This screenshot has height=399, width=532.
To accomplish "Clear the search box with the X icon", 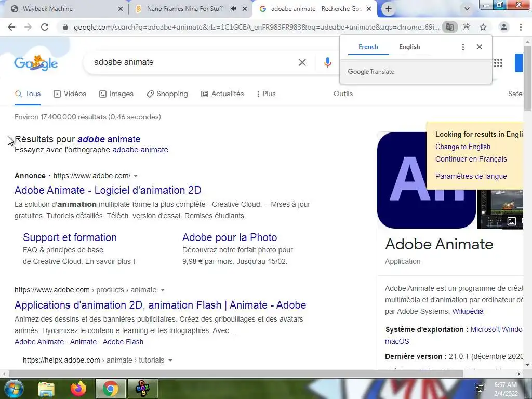I will tap(302, 62).
